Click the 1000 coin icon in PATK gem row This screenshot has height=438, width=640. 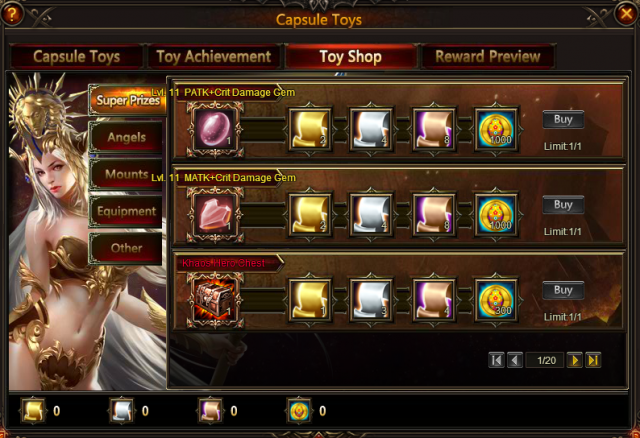[x=496, y=129]
